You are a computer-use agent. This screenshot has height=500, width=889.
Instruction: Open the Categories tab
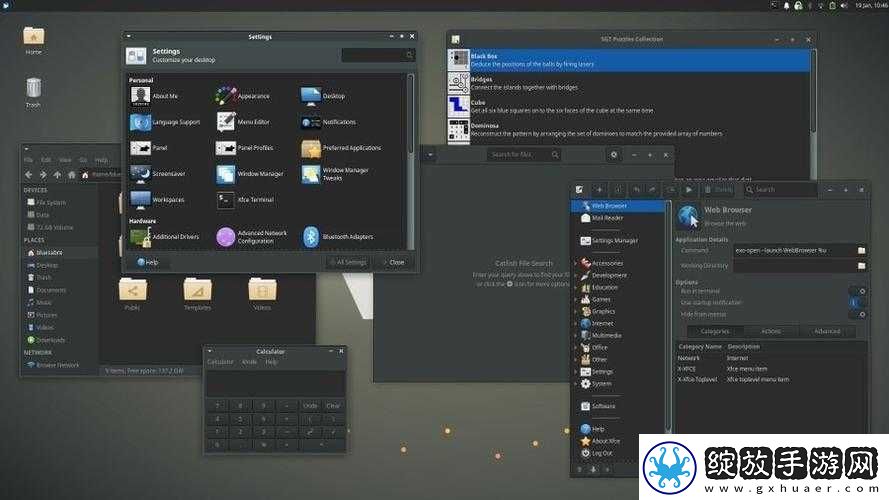click(x=715, y=331)
